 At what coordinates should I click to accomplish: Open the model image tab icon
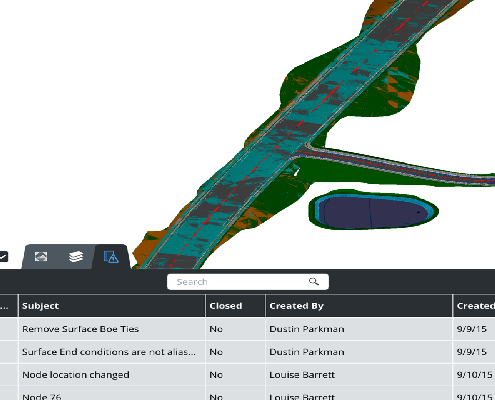point(41,257)
